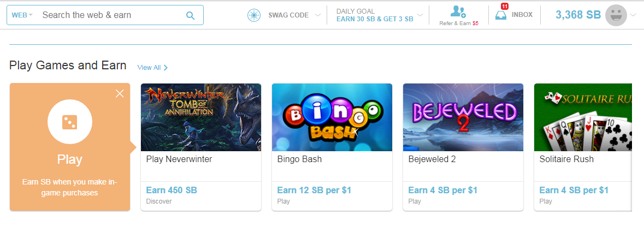The width and height of the screenshot is (644, 232).
Task: Click the magnifying glass search icon
Action: pos(190,16)
